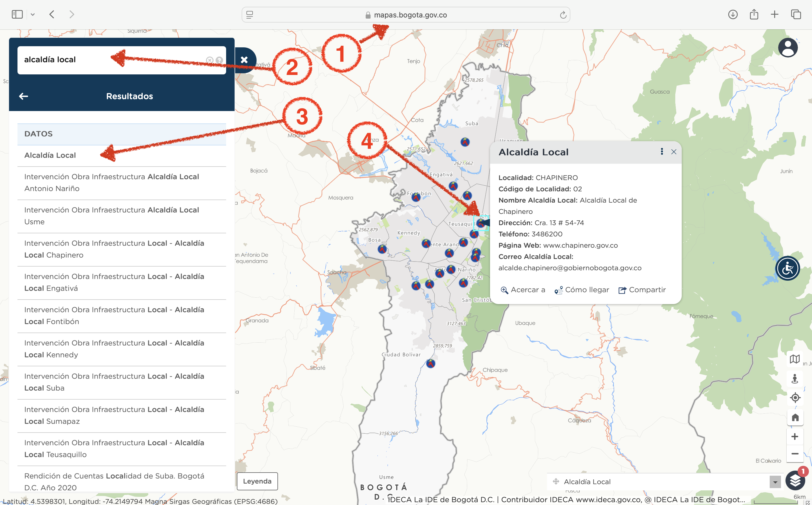Select Alcaldía Local Chapinero intervention result
812x505 pixels.
point(114,249)
